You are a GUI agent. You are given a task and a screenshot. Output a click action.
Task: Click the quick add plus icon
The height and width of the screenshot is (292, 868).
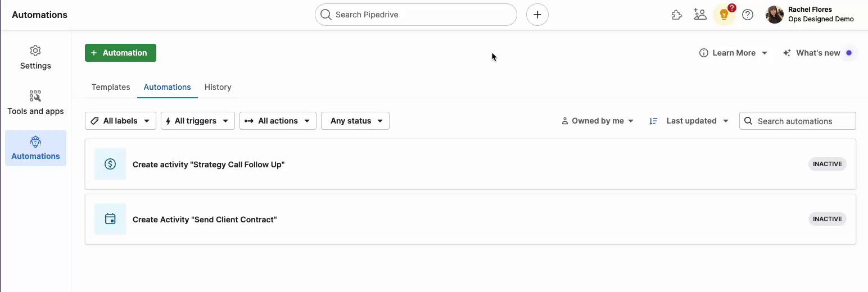point(537,15)
